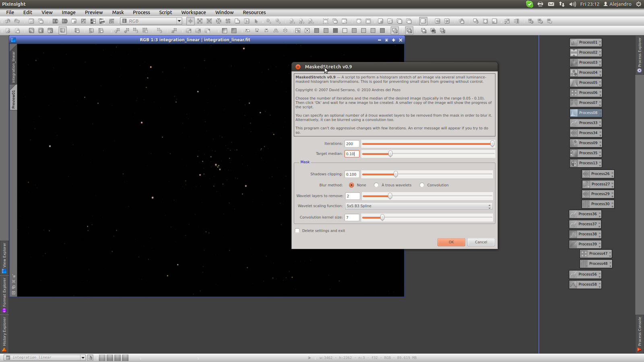The width and height of the screenshot is (644, 362).
Task: Click the Process01 workspace icon
Action: coord(586,42)
